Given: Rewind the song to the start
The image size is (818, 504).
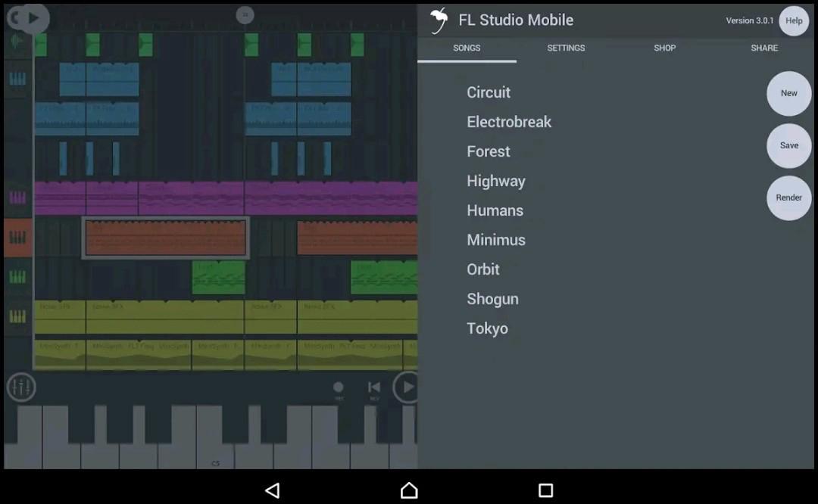Looking at the screenshot, I should coord(373,387).
